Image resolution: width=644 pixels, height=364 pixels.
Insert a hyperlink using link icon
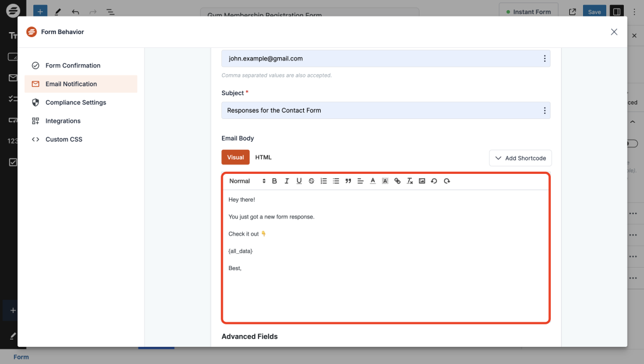pos(397,181)
